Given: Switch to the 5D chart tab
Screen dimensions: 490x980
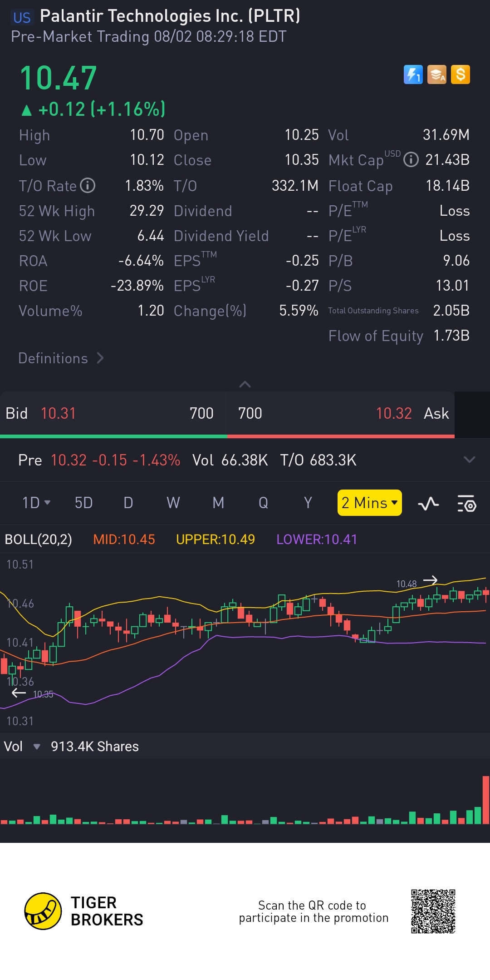Looking at the screenshot, I should (x=83, y=503).
